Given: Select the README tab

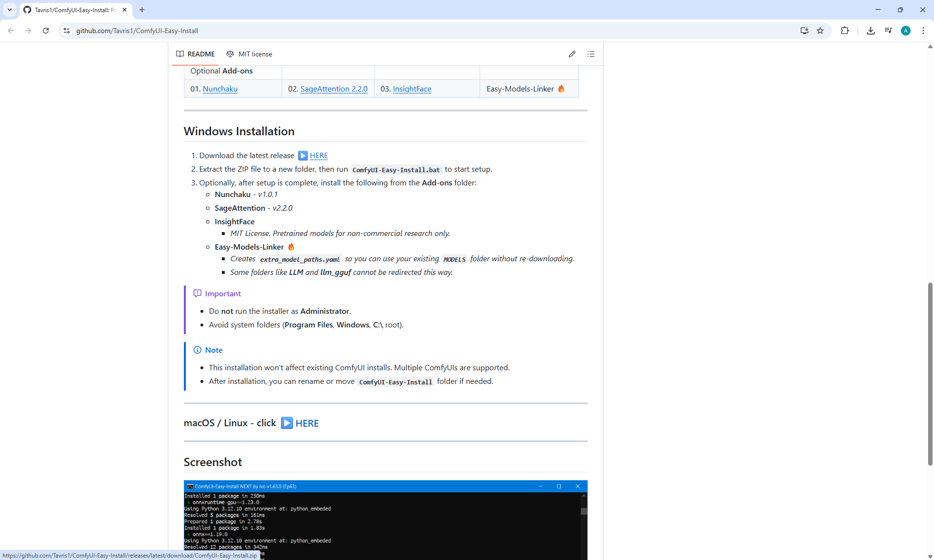Looking at the screenshot, I should 196,54.
